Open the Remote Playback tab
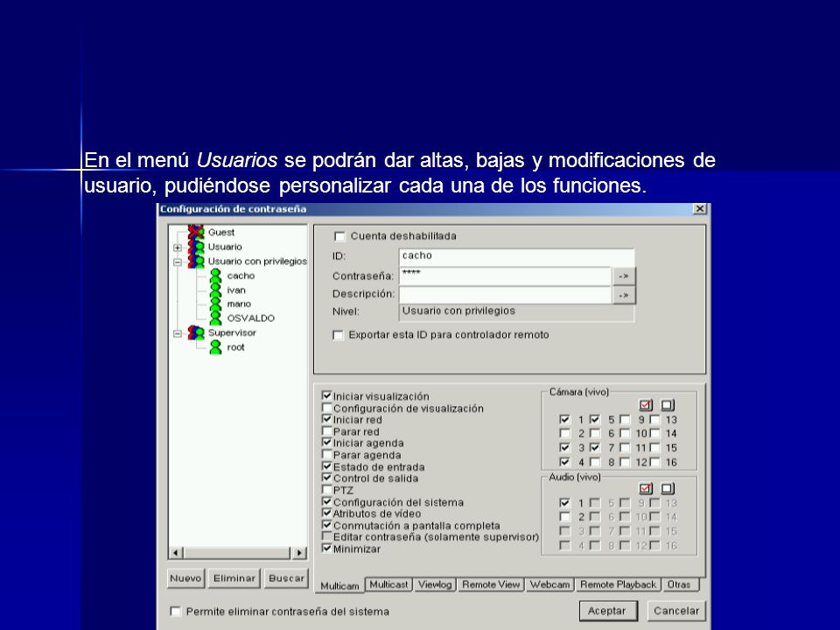 pos(618,584)
